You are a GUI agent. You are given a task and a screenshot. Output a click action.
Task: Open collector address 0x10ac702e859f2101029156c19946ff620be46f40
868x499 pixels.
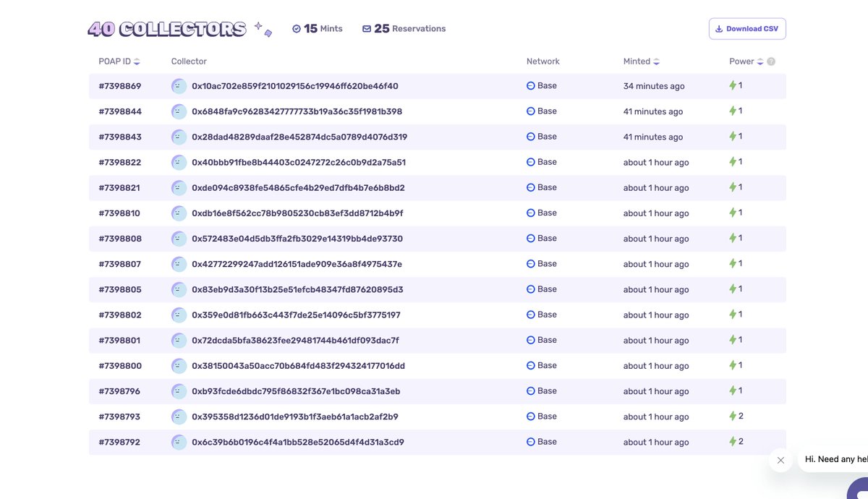295,86
